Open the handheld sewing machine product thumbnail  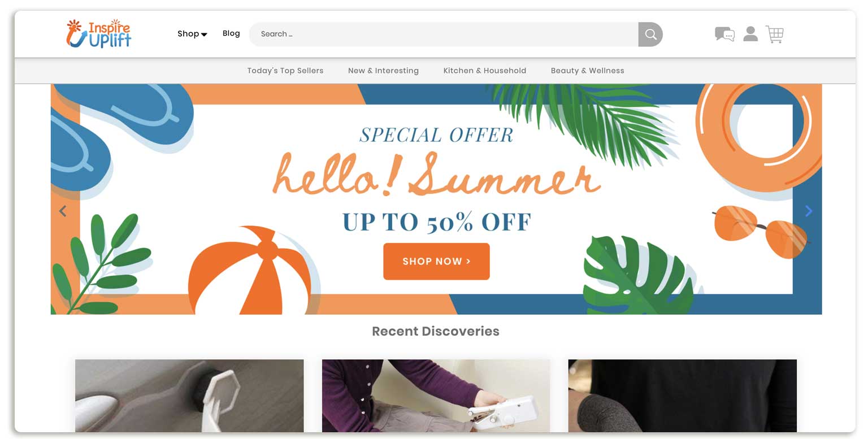(x=436, y=395)
